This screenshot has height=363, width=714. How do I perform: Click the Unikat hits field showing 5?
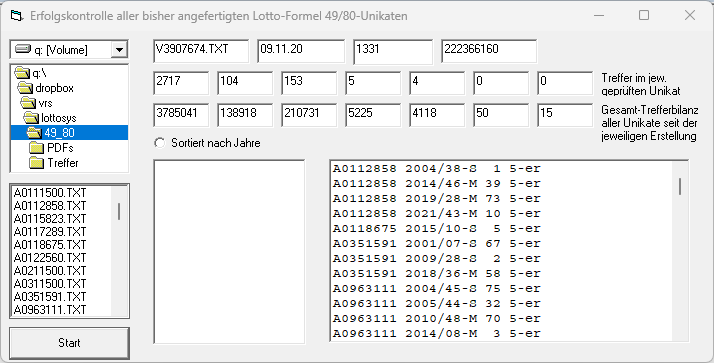coord(373,83)
